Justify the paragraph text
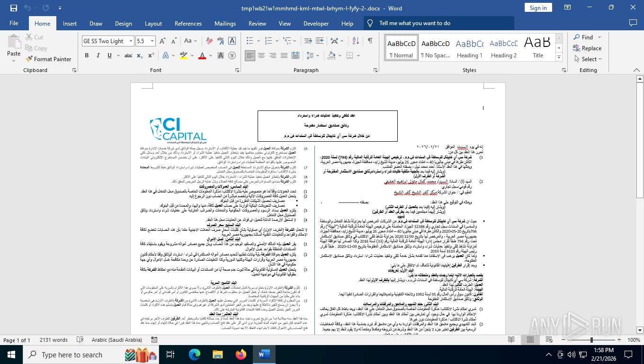Image resolution: width=644 pixels, height=364 pixels. (284, 55)
